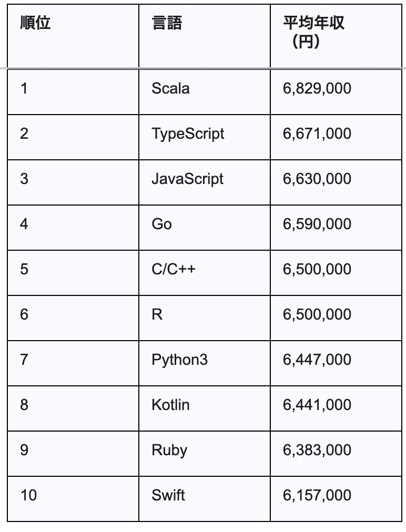Screen dimensions: 406x532
Task: Click the 6,671,000 salary value
Action: click(x=317, y=134)
